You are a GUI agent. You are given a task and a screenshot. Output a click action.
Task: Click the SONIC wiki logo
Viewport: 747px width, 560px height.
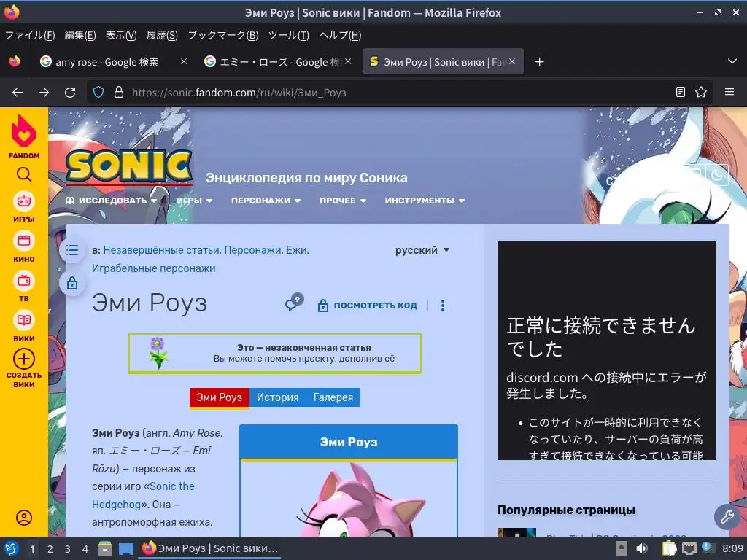[129, 167]
